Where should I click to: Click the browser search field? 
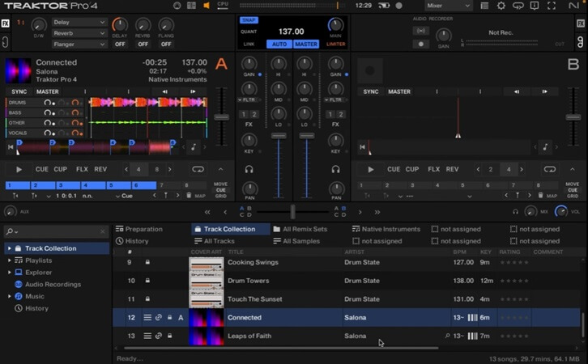click(56, 231)
